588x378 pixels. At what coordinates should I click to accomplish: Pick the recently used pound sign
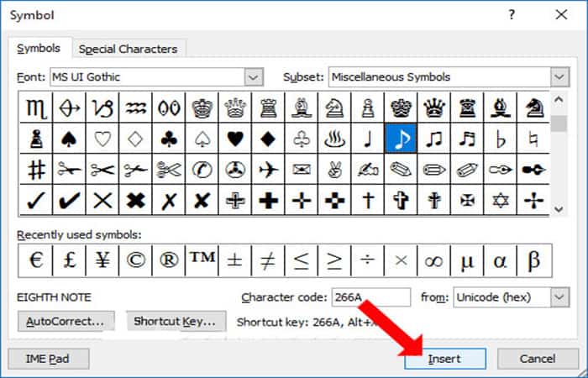click(x=70, y=260)
